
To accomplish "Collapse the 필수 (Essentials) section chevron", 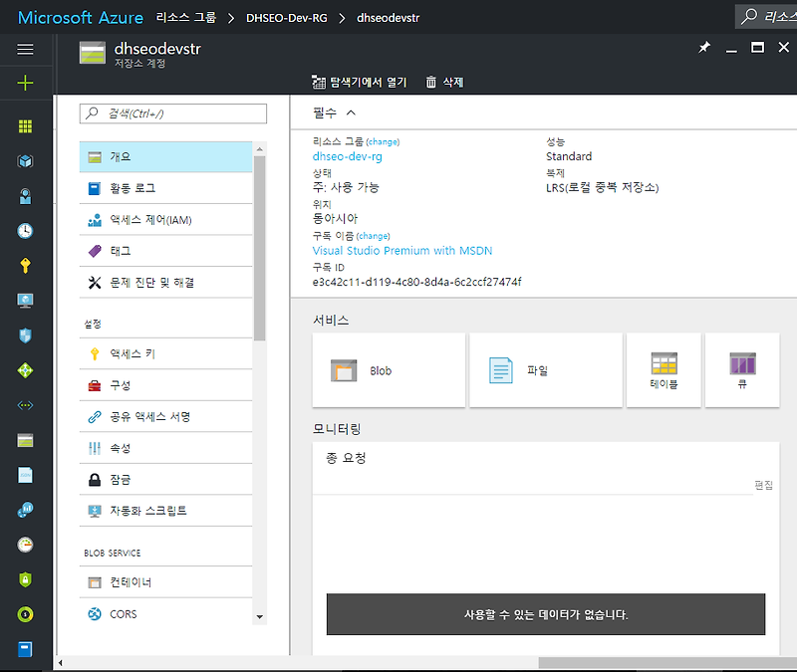I will 351,112.
